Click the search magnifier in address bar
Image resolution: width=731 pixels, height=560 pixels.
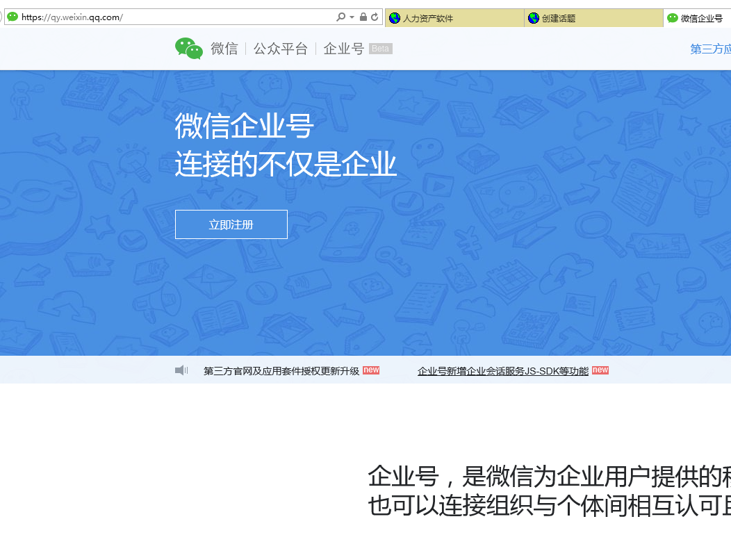click(x=340, y=17)
